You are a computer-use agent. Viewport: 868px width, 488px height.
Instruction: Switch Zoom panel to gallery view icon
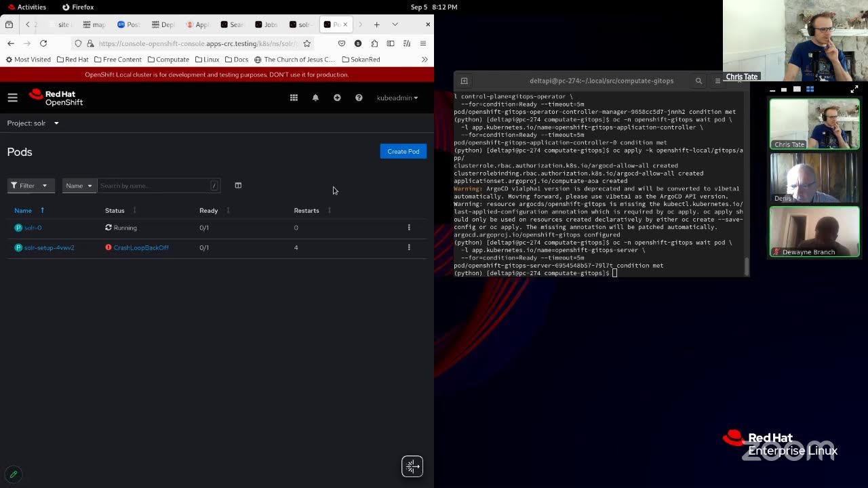tap(810, 89)
